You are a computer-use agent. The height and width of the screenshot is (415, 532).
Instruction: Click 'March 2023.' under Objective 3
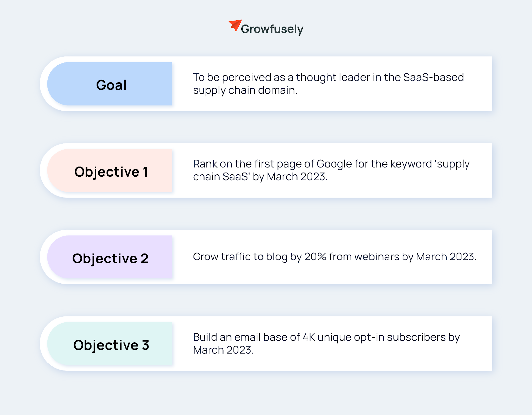(223, 350)
